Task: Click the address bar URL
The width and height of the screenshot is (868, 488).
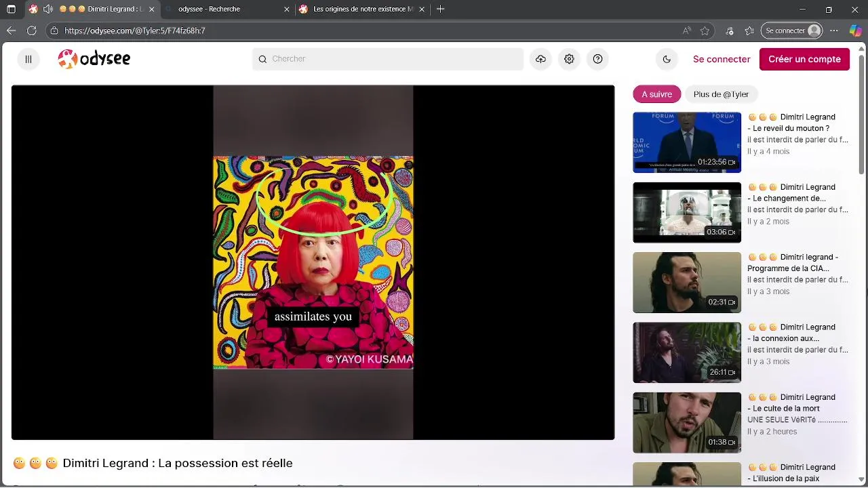Action: pyautogui.click(x=135, y=30)
